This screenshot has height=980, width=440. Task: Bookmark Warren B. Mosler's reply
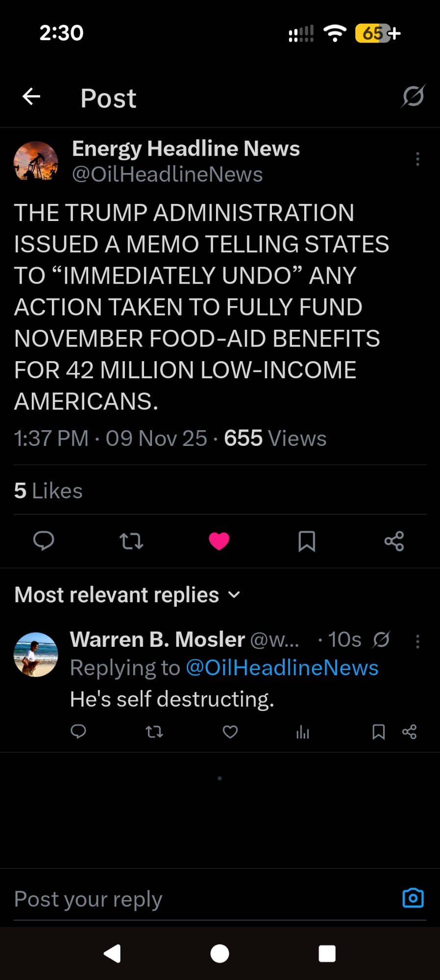click(x=378, y=732)
